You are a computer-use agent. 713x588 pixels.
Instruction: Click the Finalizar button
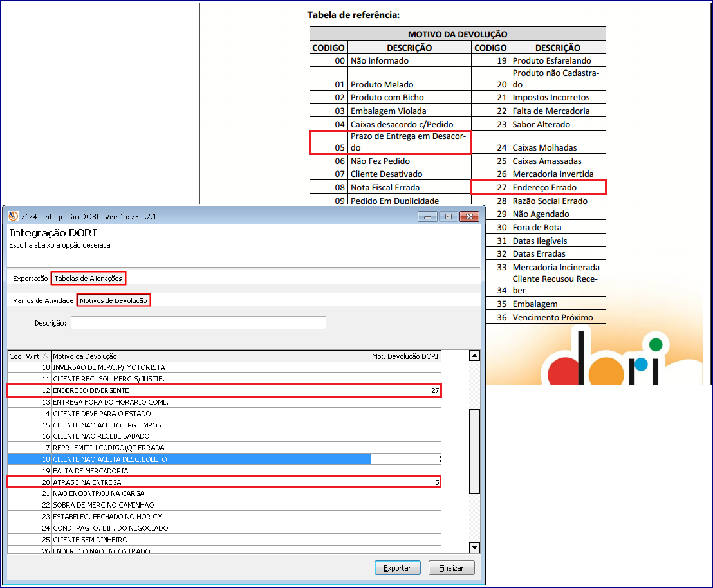(452, 568)
